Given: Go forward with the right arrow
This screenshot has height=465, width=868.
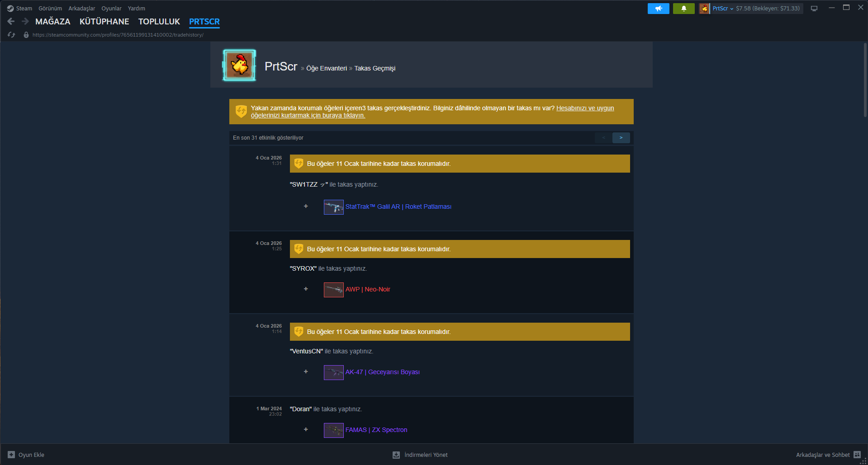Looking at the screenshot, I should pos(25,21).
